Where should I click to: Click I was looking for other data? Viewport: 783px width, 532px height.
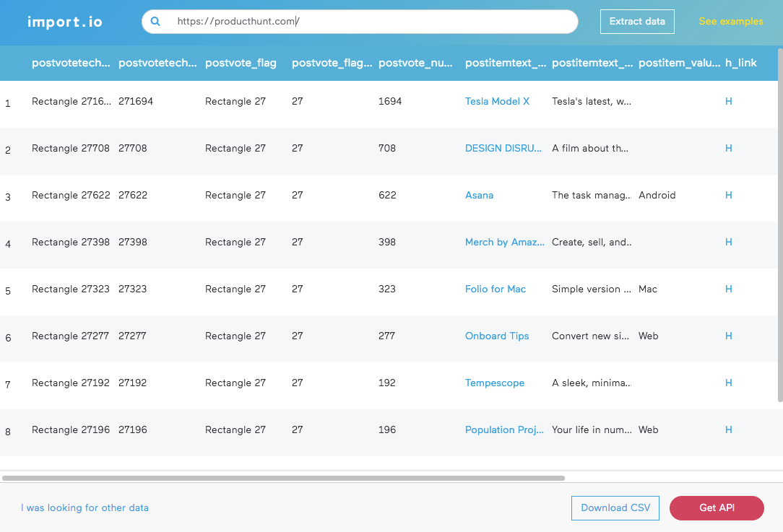click(x=85, y=508)
